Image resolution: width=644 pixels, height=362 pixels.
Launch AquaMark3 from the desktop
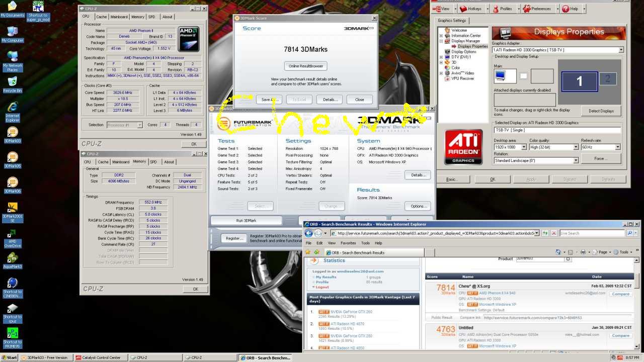point(13,261)
